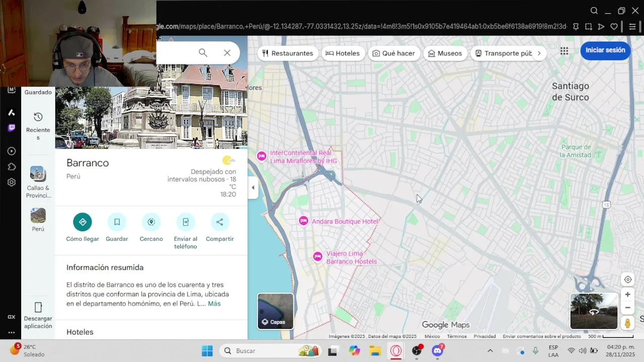Screen dimensions: 644x362
Task: Select the Andara Boutique Hotel pin
Action: (x=303, y=221)
